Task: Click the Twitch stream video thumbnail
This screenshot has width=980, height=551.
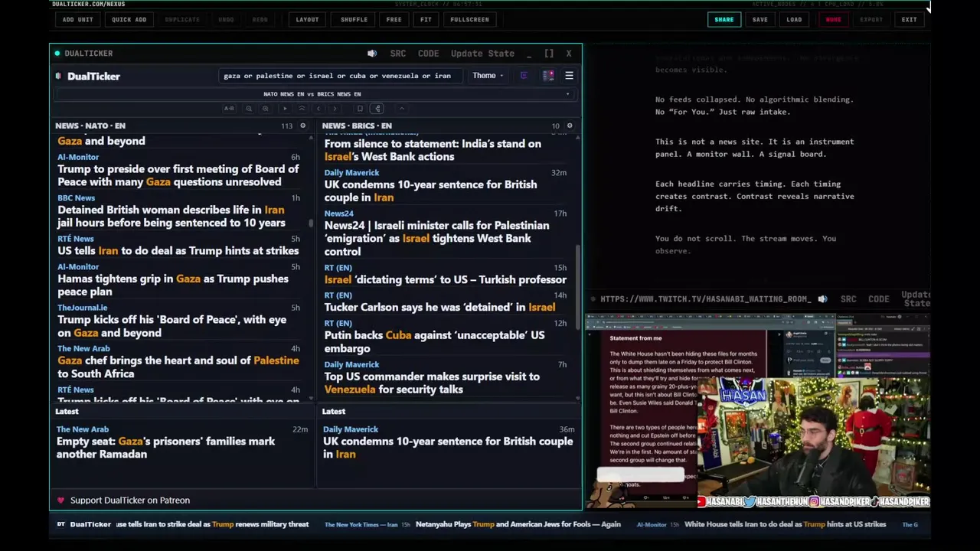Action: coord(758,410)
